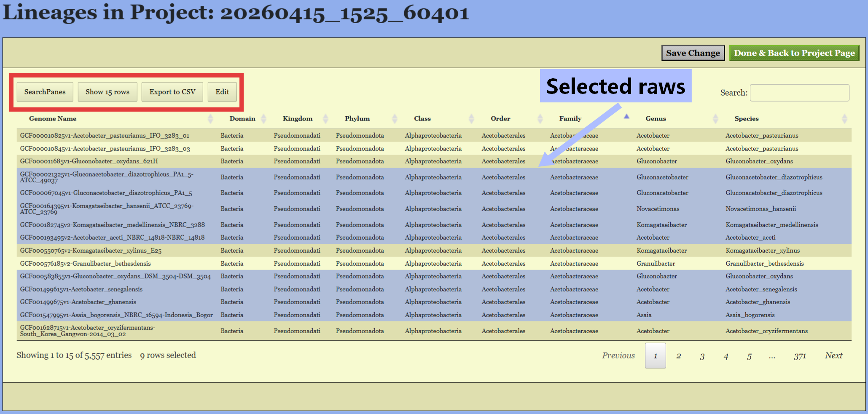
Task: Click the Family ascending sort arrow
Action: 626,117
